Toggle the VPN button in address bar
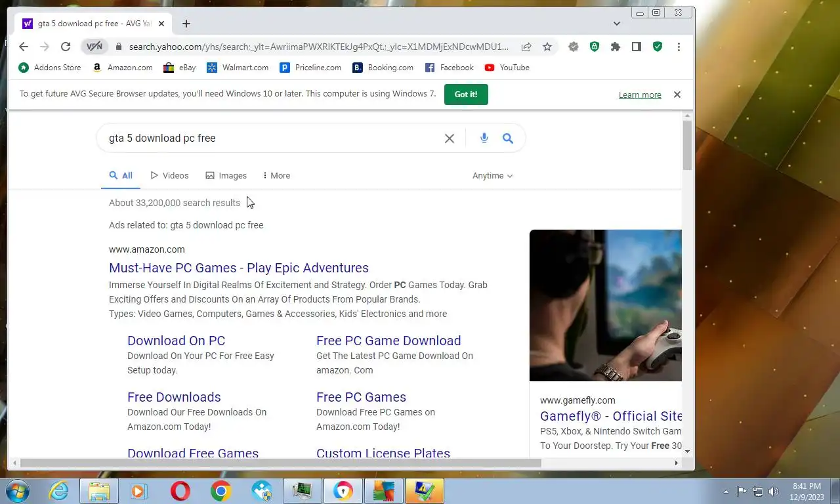The image size is (840, 504). pyautogui.click(x=94, y=47)
